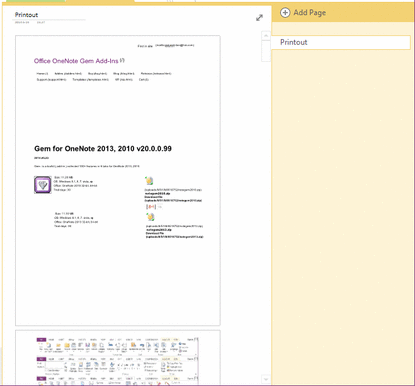Select the Printout page in the page list

[341, 42]
